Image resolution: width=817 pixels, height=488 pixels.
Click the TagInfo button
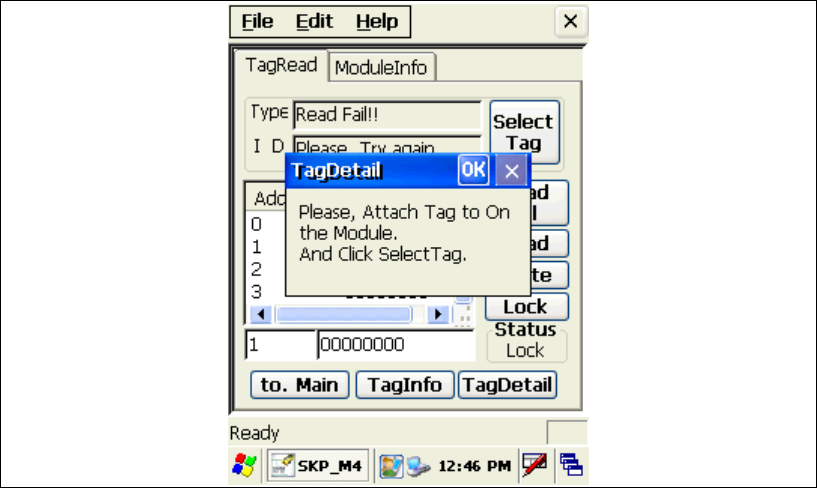coord(404,385)
